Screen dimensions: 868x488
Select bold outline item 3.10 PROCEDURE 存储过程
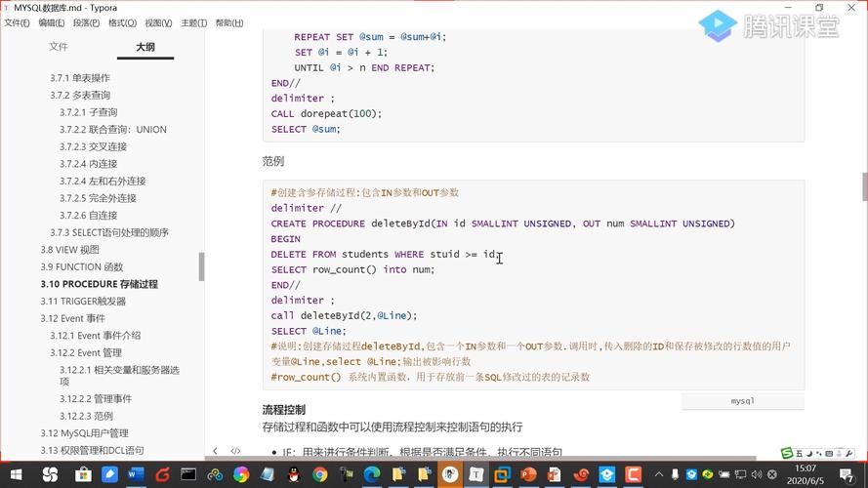coord(99,284)
